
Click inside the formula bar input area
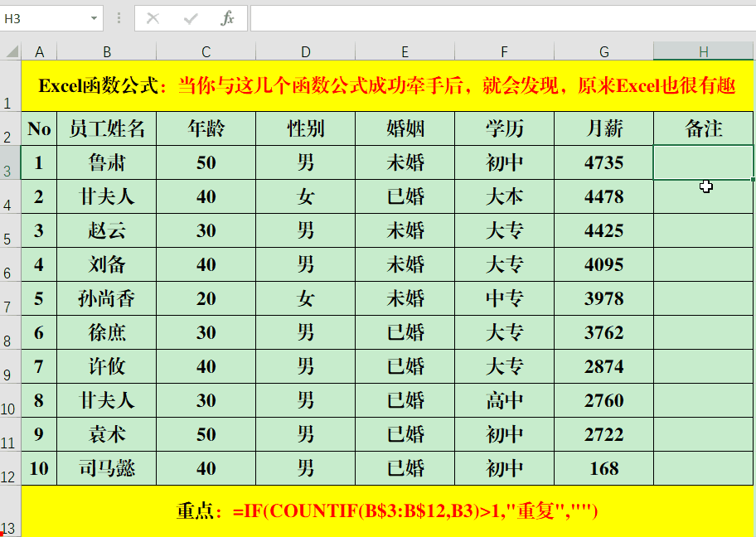coord(497,18)
